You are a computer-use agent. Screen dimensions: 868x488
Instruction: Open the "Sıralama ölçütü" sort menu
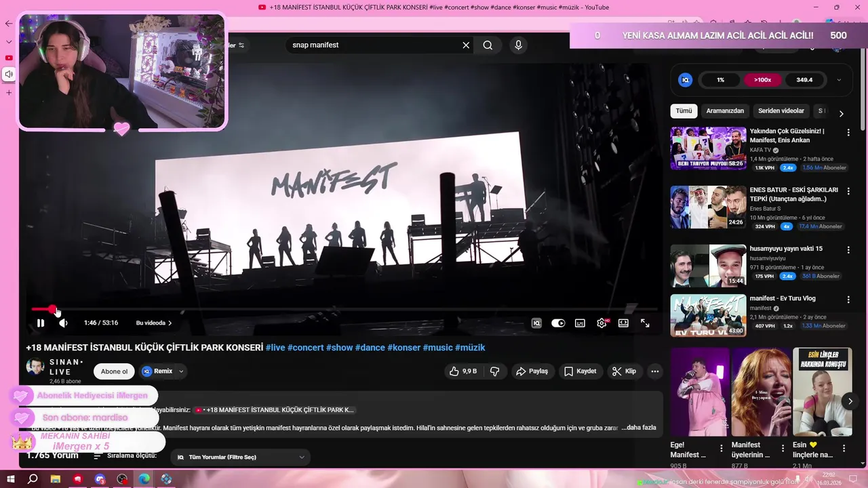[125, 456]
